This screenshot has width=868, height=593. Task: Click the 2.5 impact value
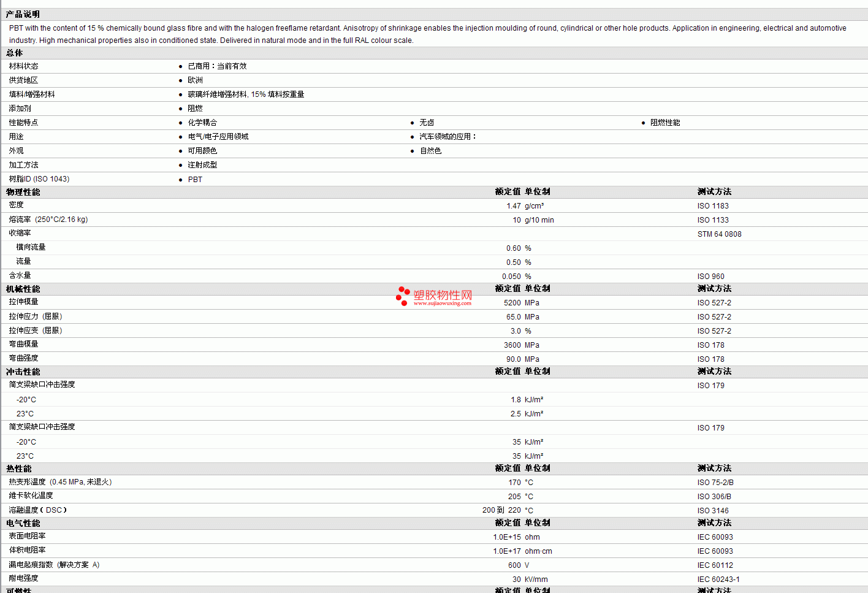point(516,414)
